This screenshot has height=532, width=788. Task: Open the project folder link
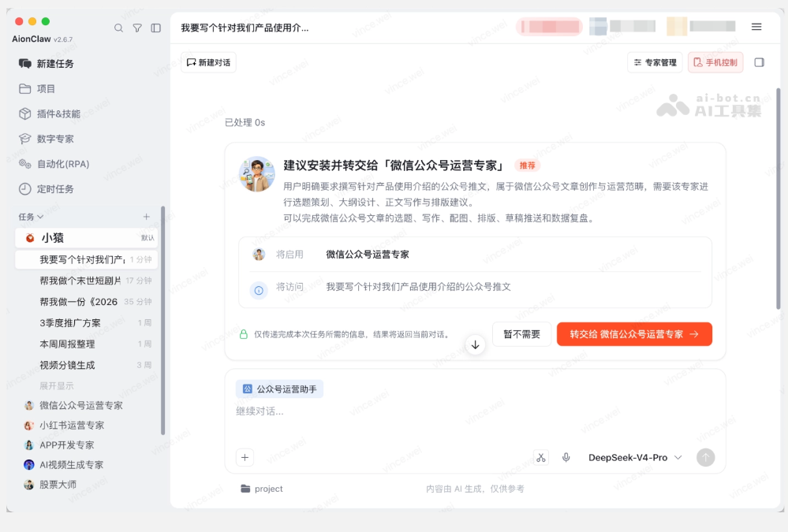tap(262, 489)
